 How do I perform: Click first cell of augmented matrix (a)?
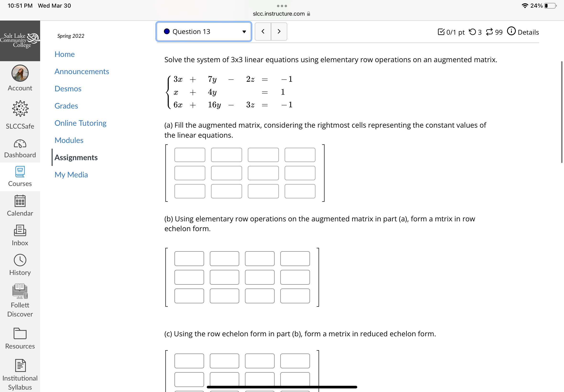190,155
